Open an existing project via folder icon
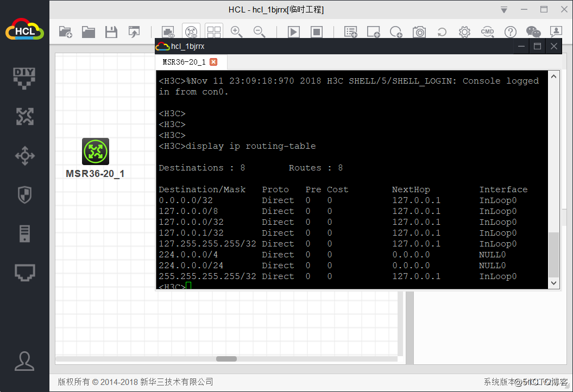The width and height of the screenshot is (573, 392). (x=89, y=32)
